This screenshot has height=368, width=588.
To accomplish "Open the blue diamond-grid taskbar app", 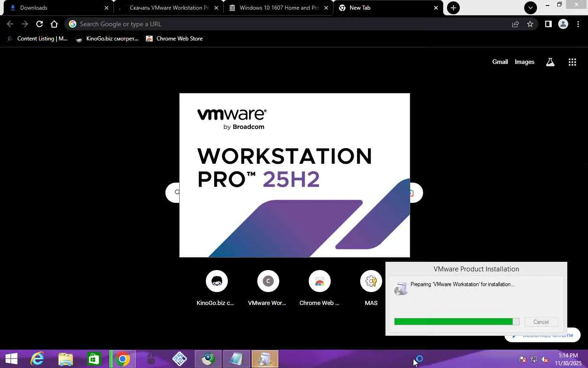I will tap(179, 359).
